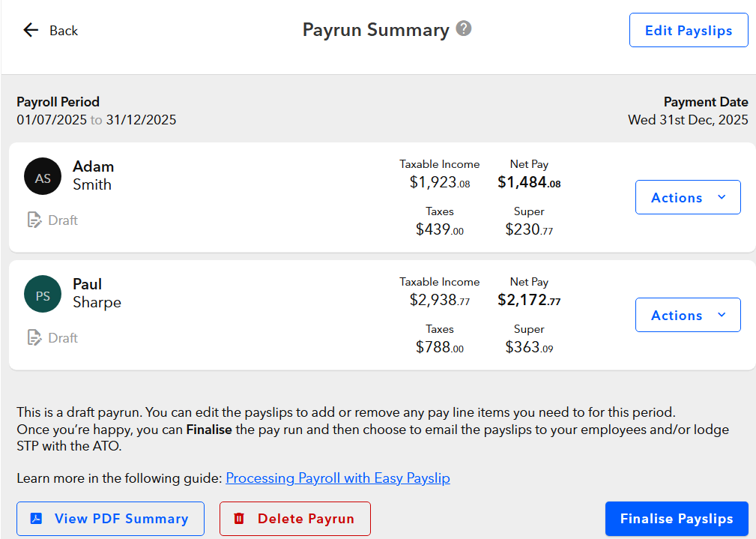The width and height of the screenshot is (756, 539).
Task: Click the Edit Payslips button
Action: click(688, 30)
